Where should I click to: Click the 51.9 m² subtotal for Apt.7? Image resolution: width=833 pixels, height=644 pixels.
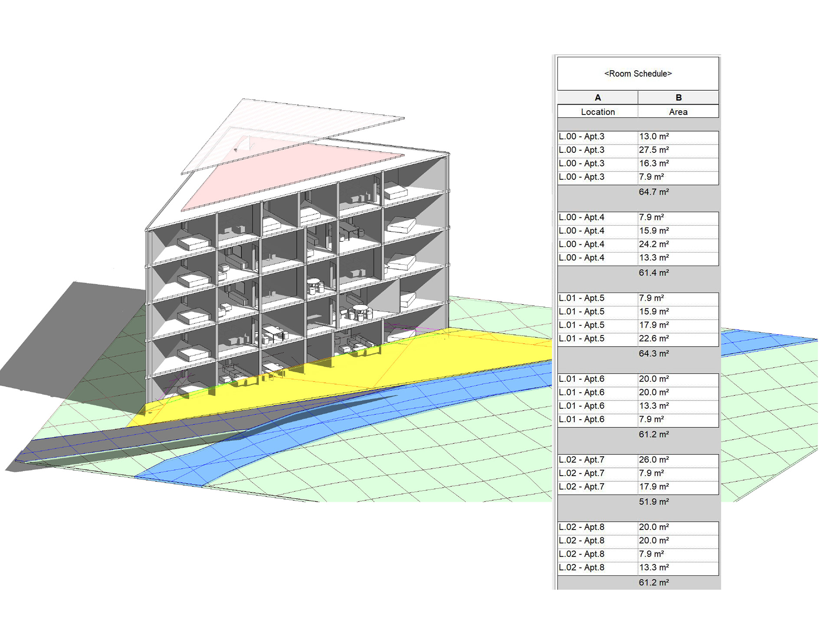pyautogui.click(x=654, y=502)
